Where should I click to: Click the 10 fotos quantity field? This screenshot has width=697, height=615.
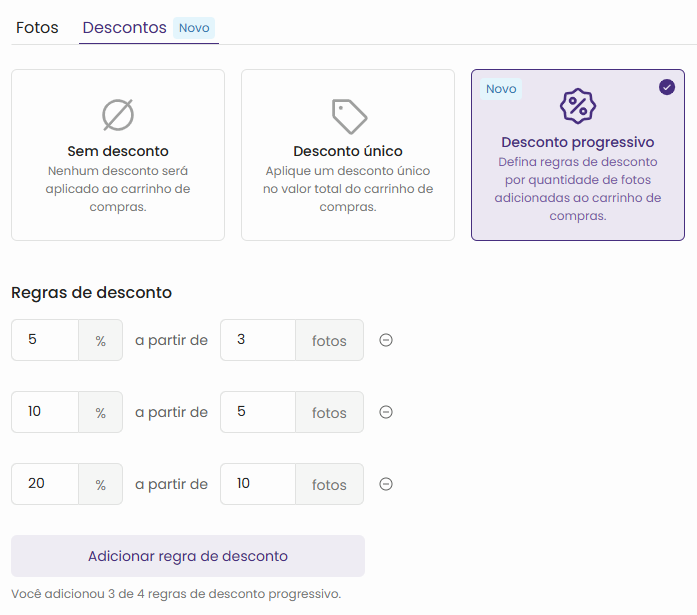(x=257, y=484)
